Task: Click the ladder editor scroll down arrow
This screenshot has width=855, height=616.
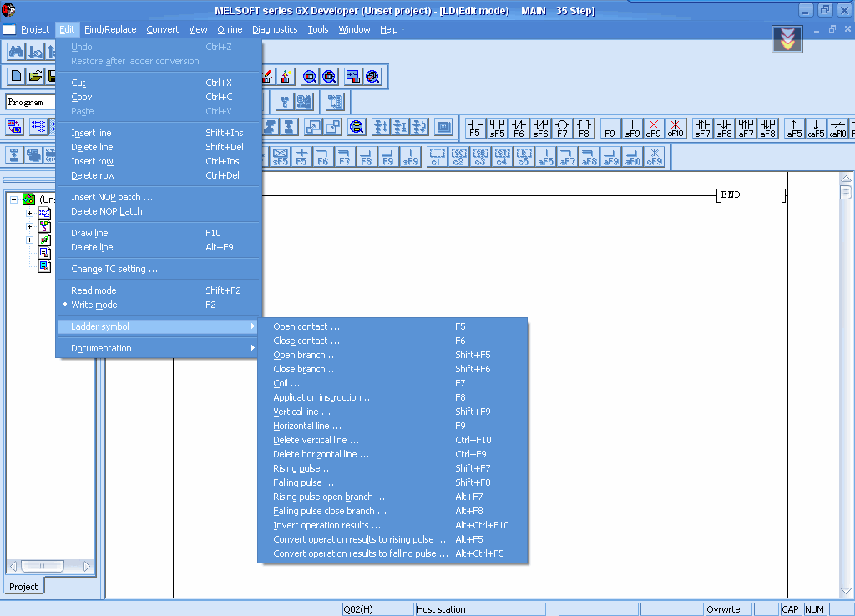Action: pyautogui.click(x=846, y=591)
